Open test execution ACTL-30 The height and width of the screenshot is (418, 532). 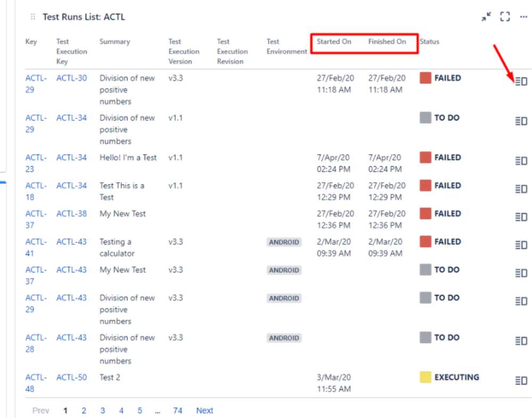click(71, 78)
